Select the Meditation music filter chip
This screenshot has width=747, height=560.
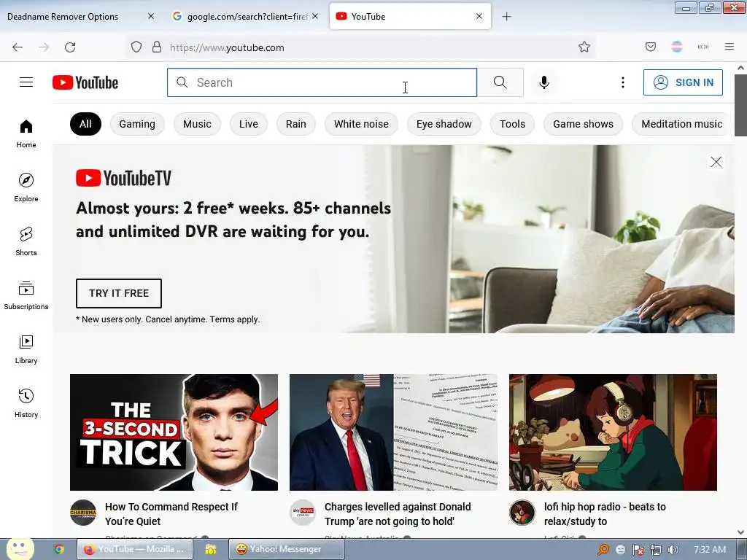coord(682,124)
